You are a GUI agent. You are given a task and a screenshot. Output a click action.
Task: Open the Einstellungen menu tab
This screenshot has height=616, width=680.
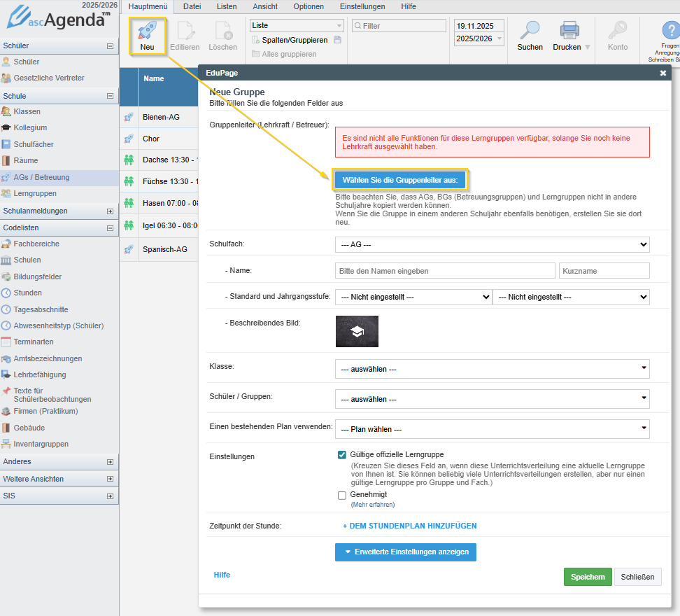coord(362,6)
